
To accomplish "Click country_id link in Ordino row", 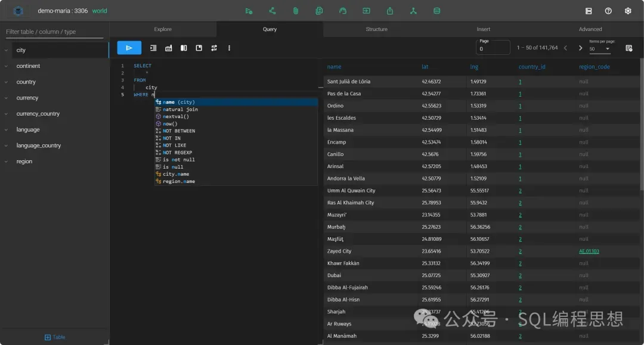I will 520,106.
